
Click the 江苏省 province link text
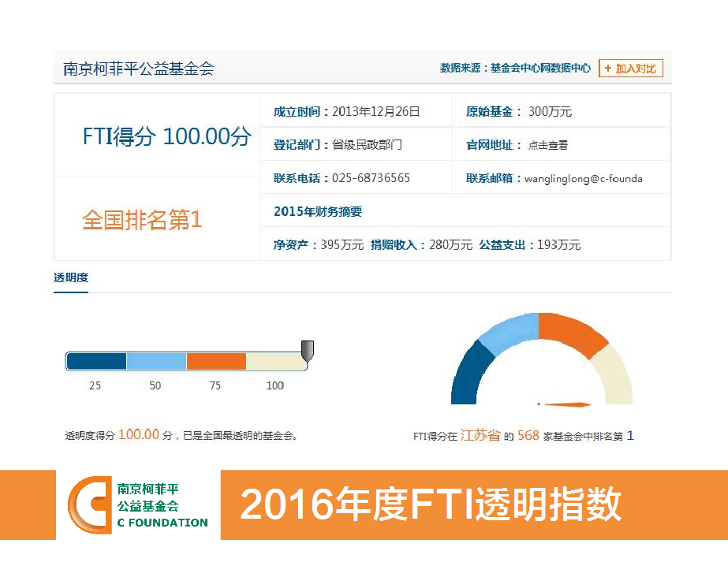[x=480, y=435]
